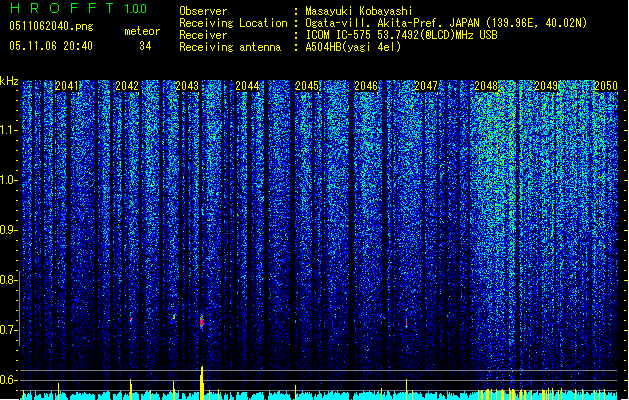The height and width of the screenshot is (400, 629).
Task: Click the 0.9 frequency axis label
Action: coord(9,230)
